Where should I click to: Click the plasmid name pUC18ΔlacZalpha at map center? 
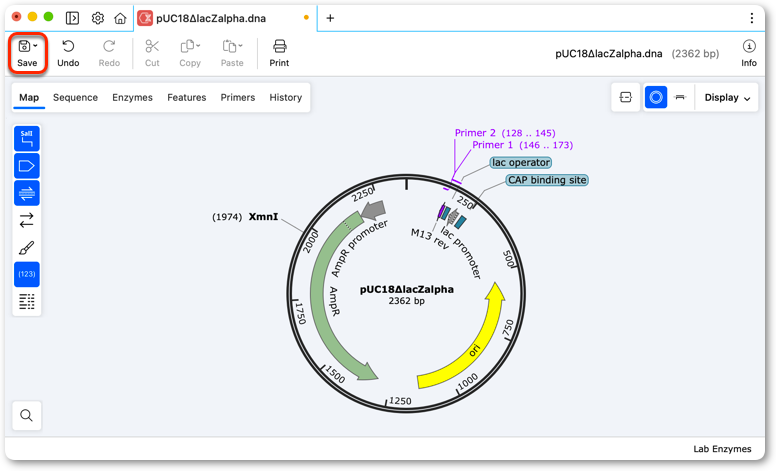click(406, 289)
